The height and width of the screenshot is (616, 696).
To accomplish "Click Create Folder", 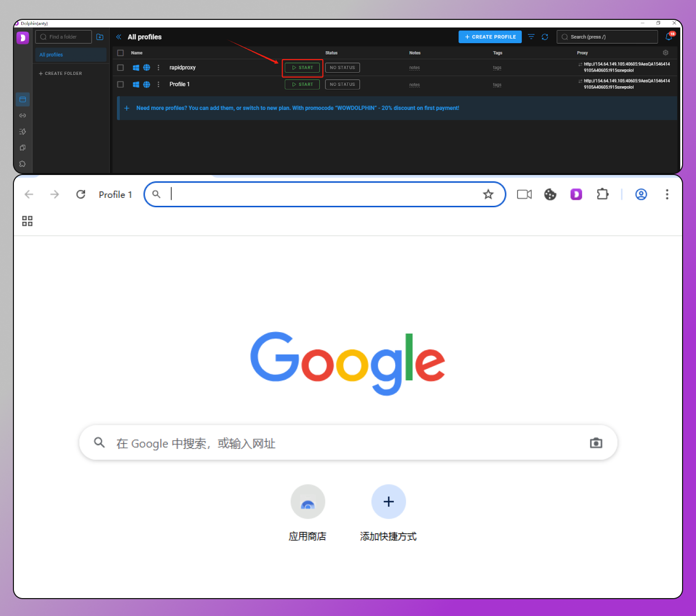I will 61,74.
